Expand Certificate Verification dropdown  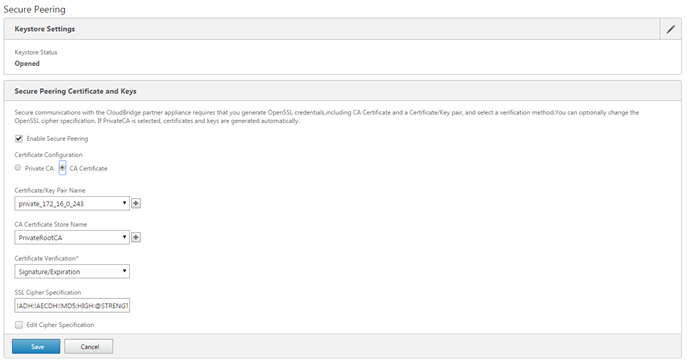(72, 272)
